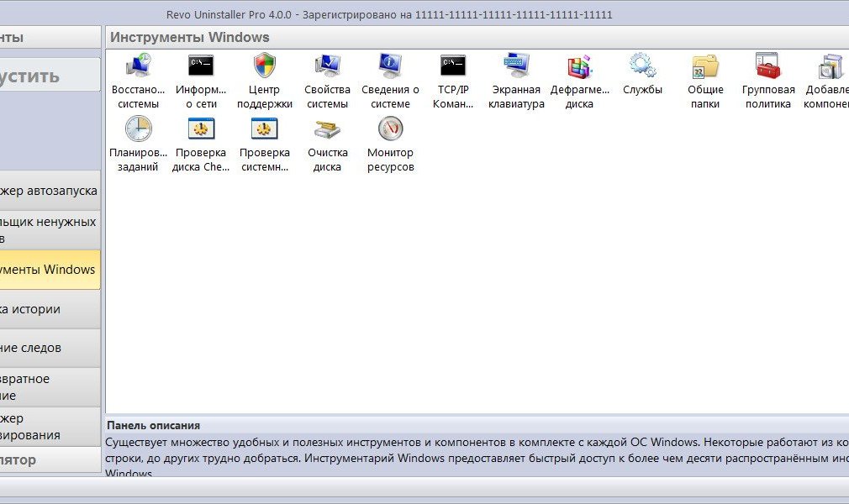This screenshot has height=504, width=849.
Task: Open the Свойства системы icon
Action: coord(327,66)
